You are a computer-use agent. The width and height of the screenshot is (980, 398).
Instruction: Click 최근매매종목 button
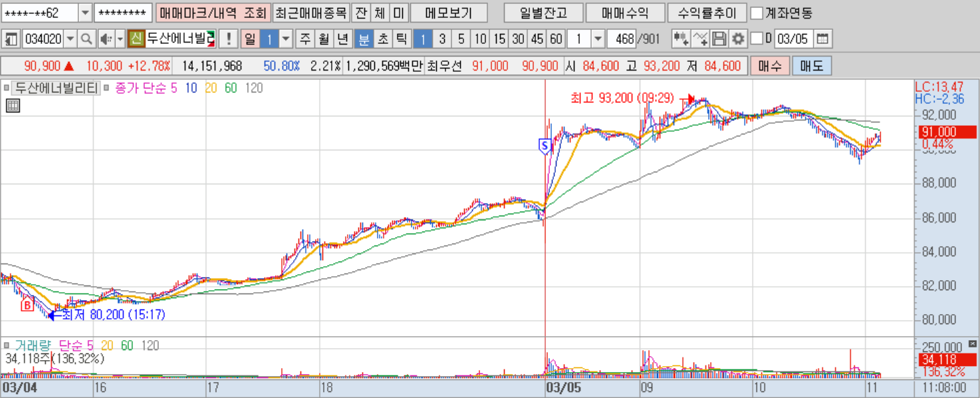point(311,13)
